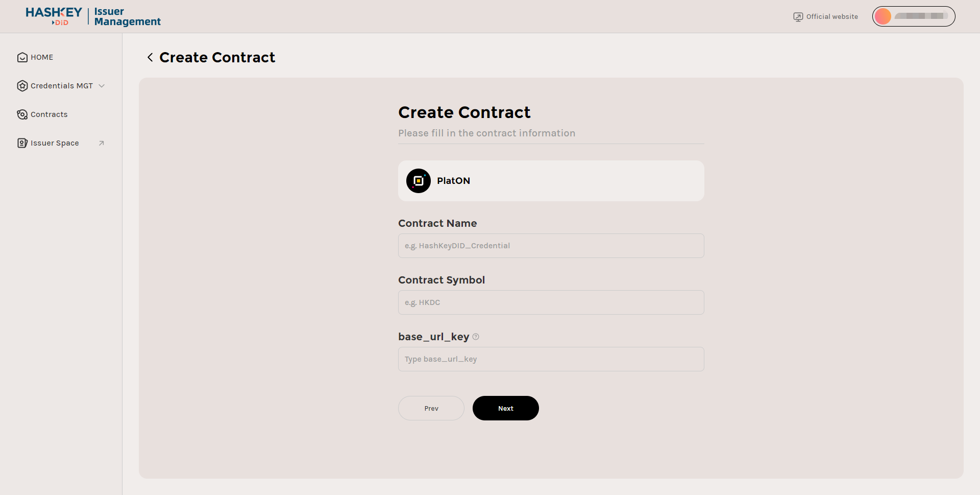
Task: Click the Credentials MGT shield icon
Action: point(22,86)
